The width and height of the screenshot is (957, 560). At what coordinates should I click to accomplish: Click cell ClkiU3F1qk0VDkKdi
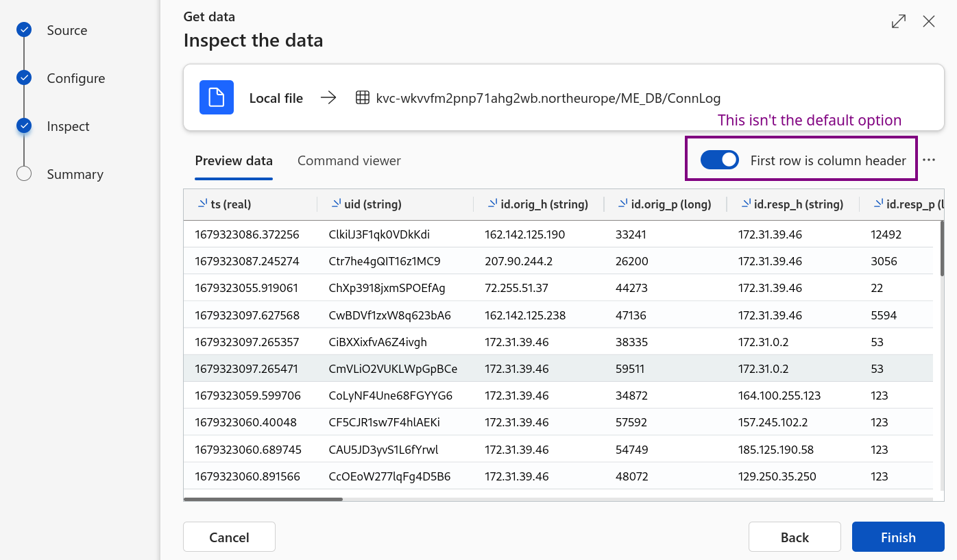(379, 234)
